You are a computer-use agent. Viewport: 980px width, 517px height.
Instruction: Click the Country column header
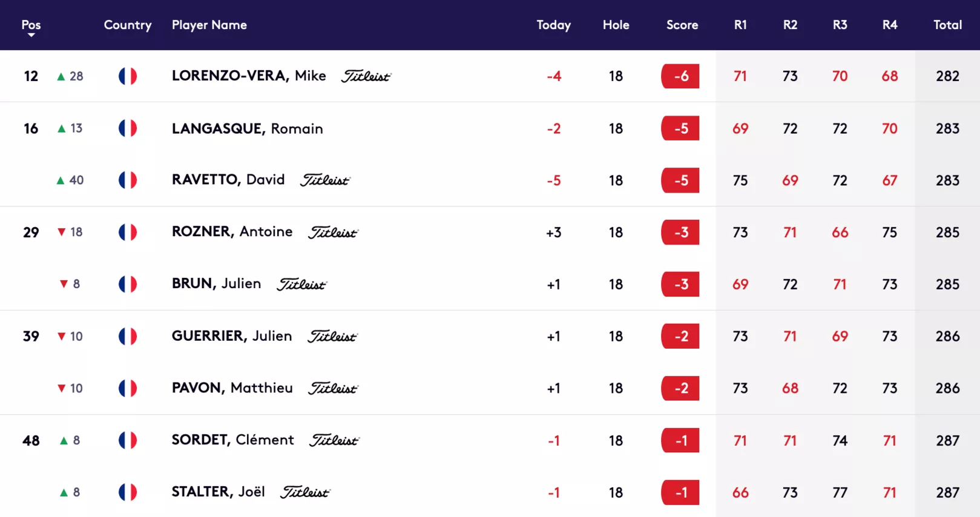click(x=128, y=25)
